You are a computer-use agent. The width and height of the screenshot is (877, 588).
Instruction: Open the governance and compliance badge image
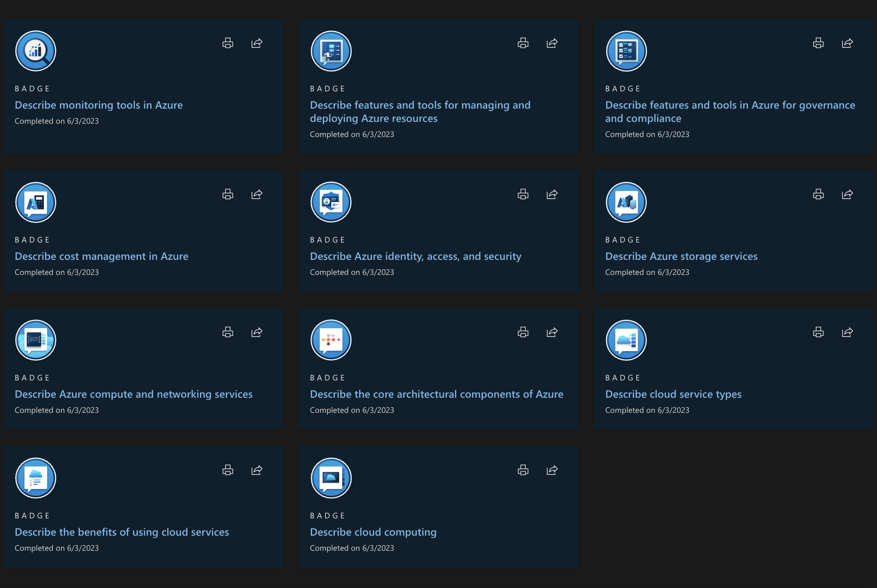[x=626, y=51]
